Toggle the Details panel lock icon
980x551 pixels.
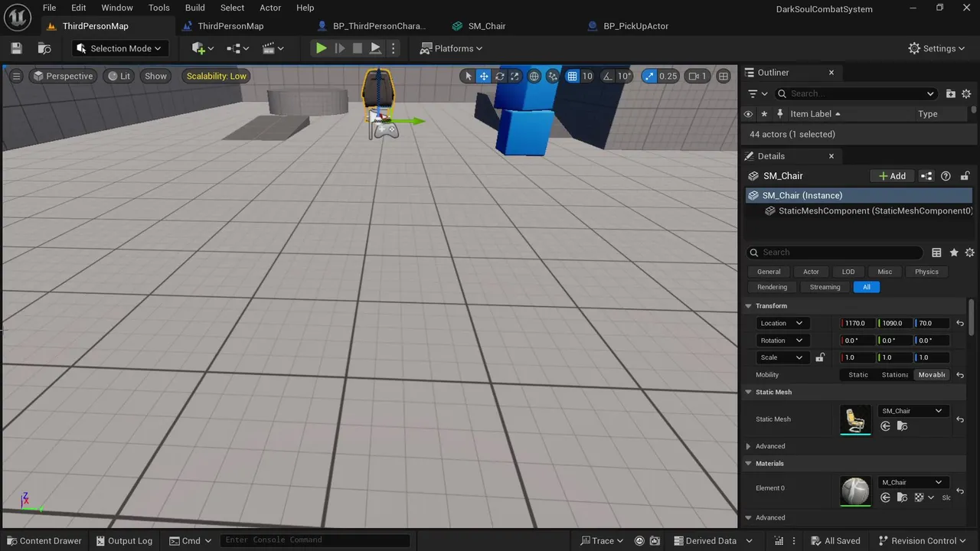click(x=965, y=176)
